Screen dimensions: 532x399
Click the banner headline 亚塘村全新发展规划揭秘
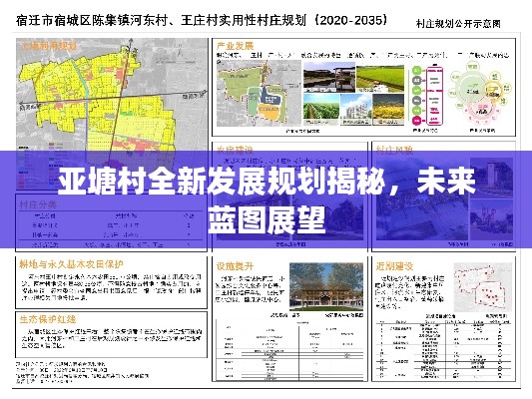click(222, 182)
